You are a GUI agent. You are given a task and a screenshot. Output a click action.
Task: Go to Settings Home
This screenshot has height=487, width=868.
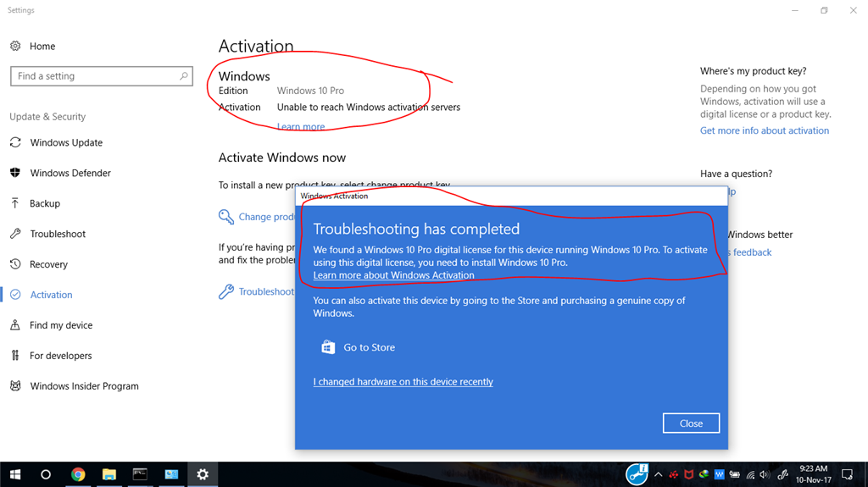(x=42, y=46)
